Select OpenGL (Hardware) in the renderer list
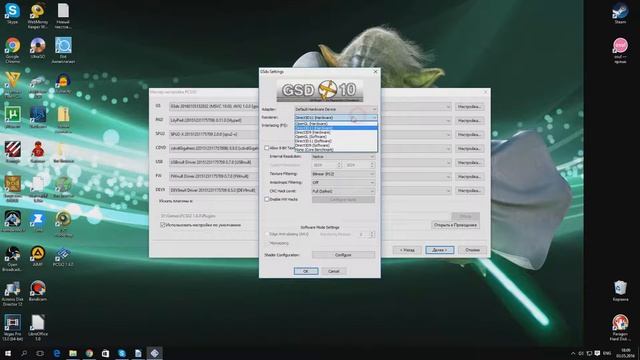This screenshot has width=640, height=360. pyautogui.click(x=336, y=123)
